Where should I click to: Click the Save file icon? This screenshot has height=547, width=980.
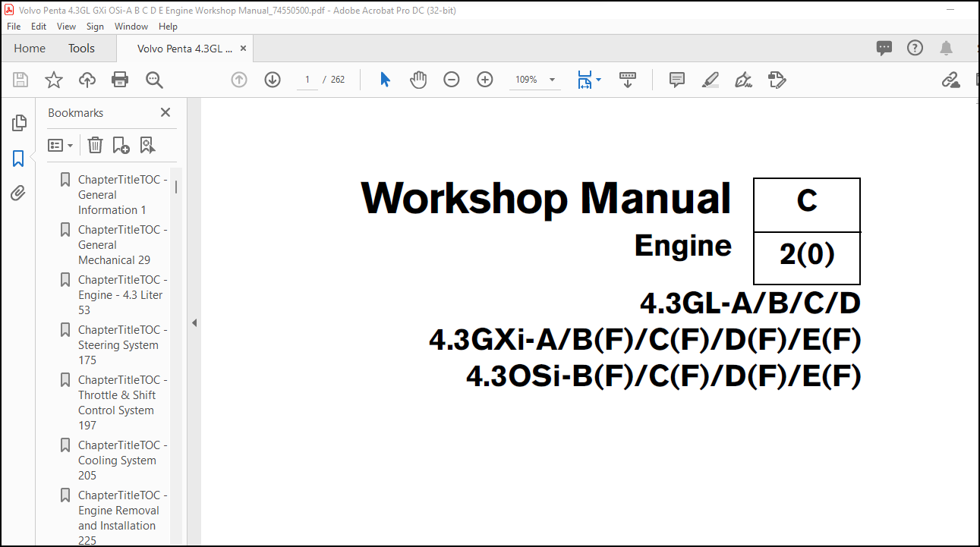pos(20,80)
